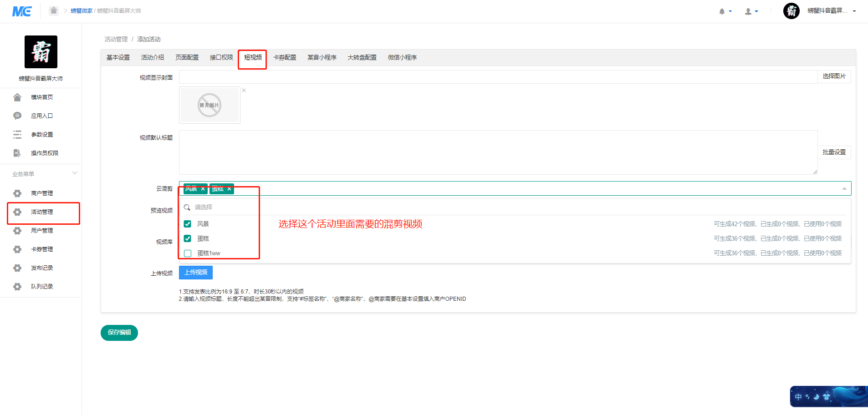Click the 模块首页 house icon

pos(17,97)
